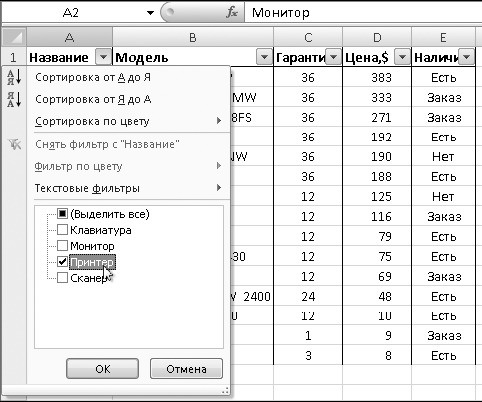This screenshot has height=402, width=482.
Task: Open the Гарантия column filter dropdown
Action: click(333, 57)
